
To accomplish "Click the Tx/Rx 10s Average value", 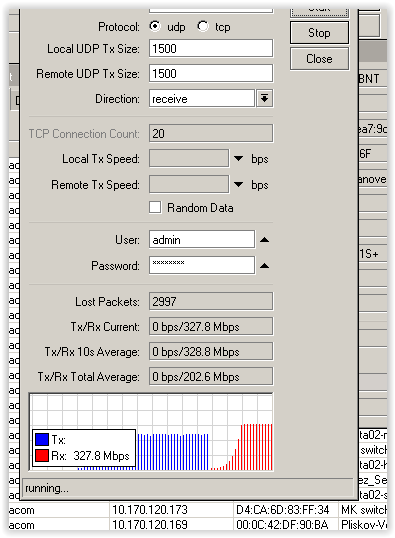I will coord(211,352).
